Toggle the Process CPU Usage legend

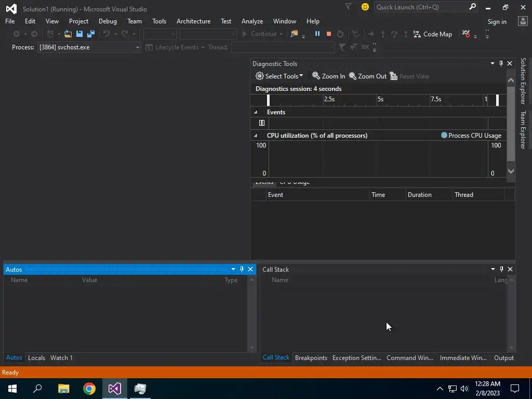tap(471, 136)
